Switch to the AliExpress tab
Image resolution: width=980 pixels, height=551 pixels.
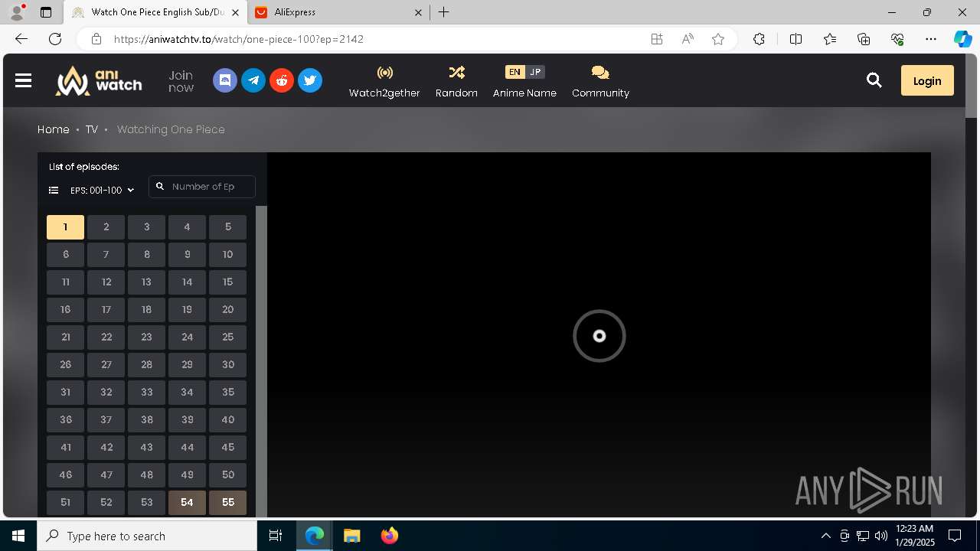pyautogui.click(x=340, y=12)
